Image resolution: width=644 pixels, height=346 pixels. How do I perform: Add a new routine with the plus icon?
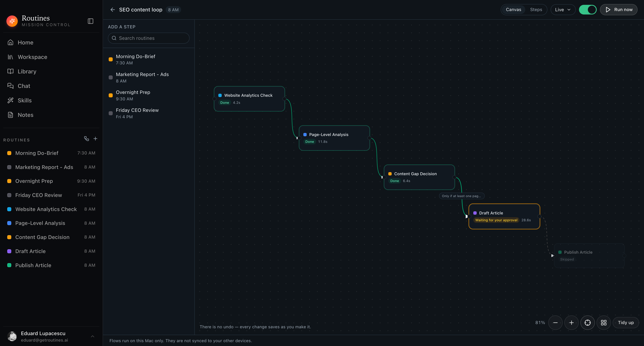[95, 139]
